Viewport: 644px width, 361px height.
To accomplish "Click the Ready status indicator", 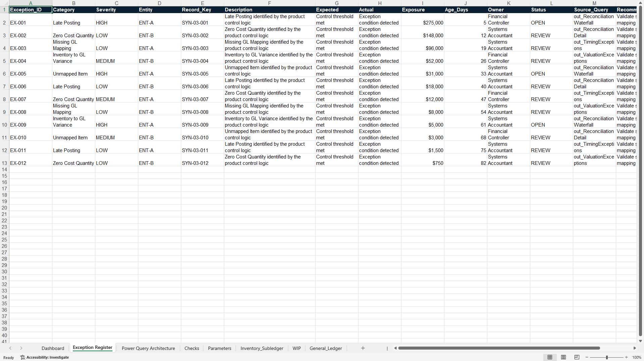I will click(9, 357).
